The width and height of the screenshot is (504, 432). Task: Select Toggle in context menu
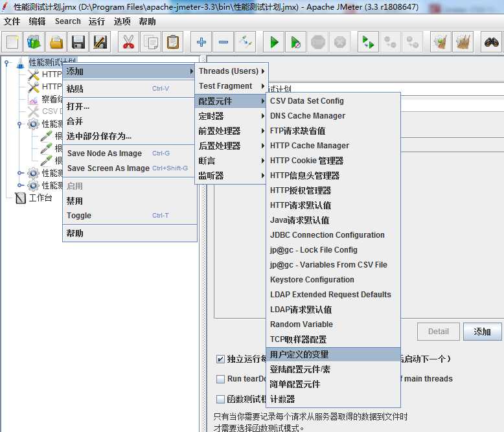click(130, 216)
